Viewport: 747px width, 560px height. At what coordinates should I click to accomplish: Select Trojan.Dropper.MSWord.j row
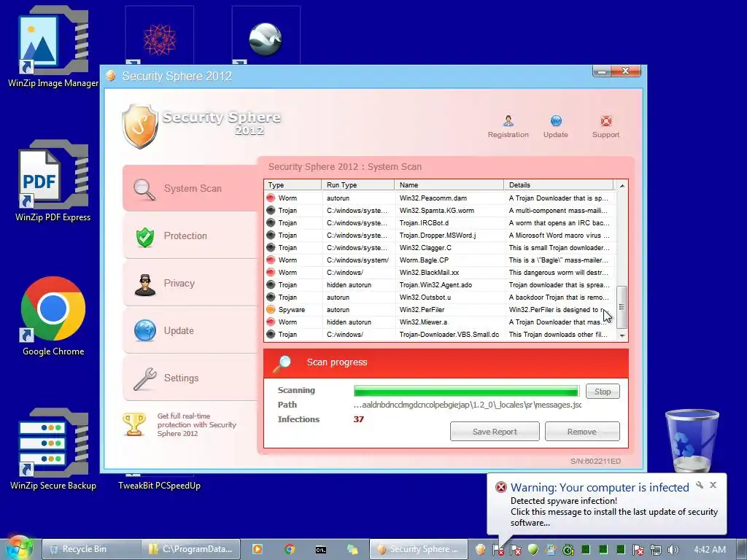(439, 236)
